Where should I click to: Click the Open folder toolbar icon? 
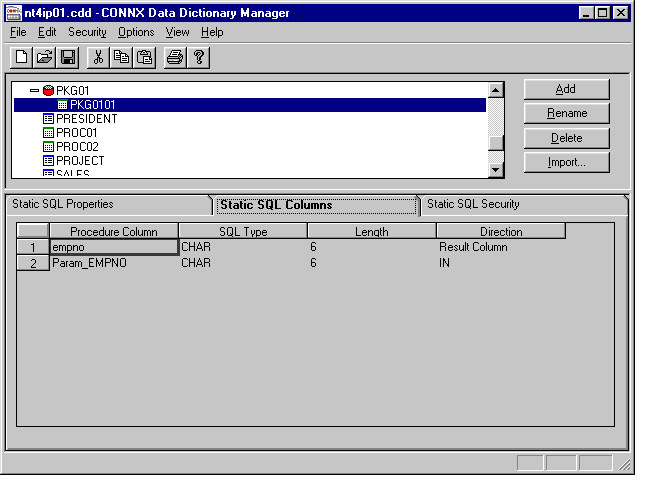(44, 57)
